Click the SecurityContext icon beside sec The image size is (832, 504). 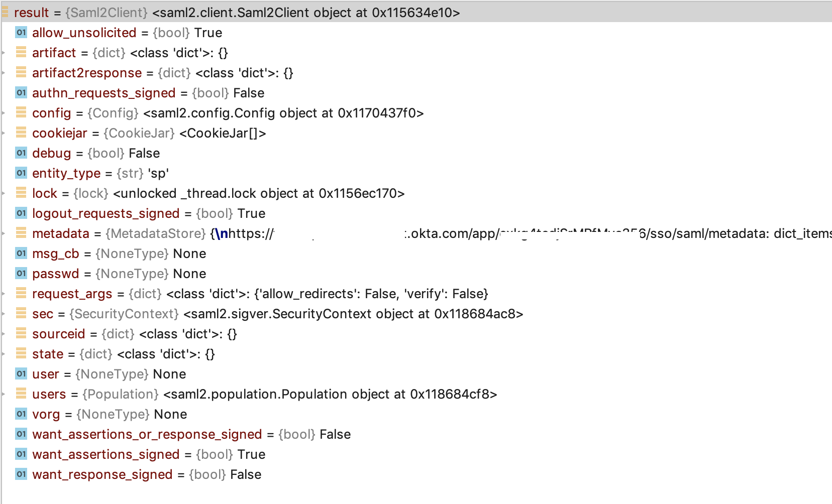click(x=21, y=313)
